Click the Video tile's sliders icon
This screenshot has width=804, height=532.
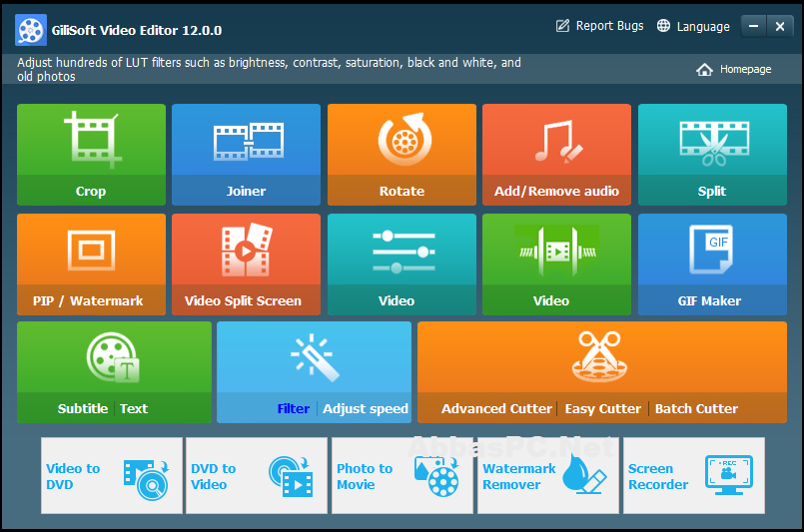tap(404, 252)
